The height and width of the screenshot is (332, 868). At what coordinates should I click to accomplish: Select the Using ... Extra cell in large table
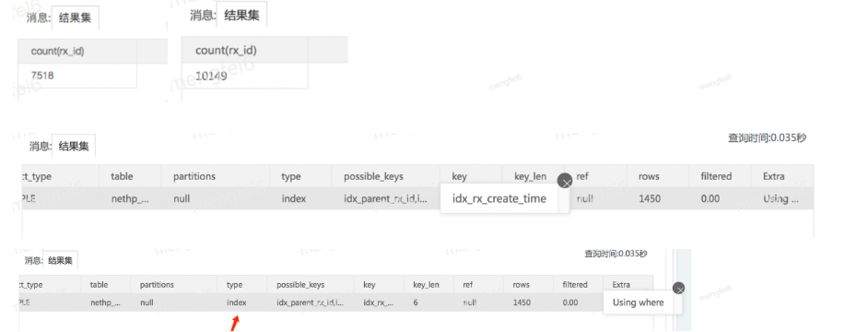(x=781, y=198)
